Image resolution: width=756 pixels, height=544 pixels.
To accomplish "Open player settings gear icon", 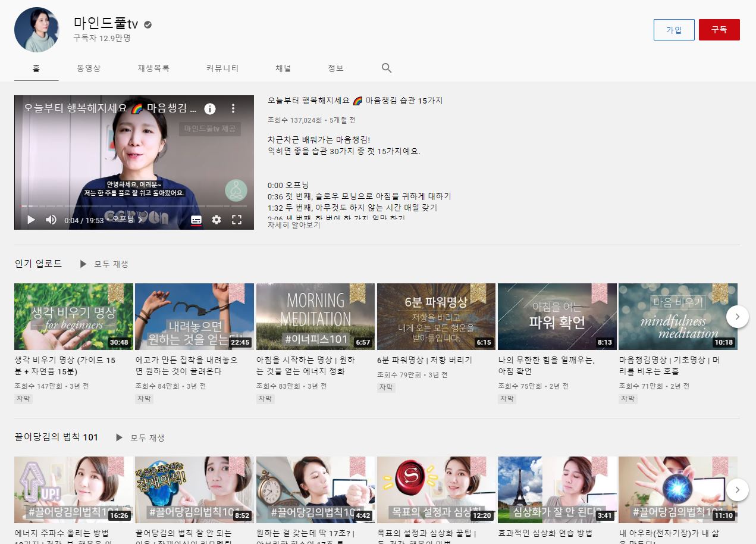I will (x=217, y=220).
